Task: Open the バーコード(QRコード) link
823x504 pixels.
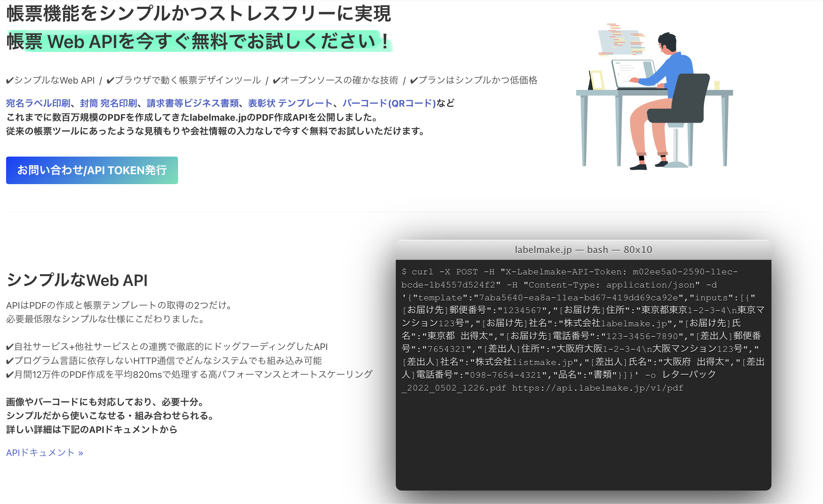Action: tap(389, 103)
